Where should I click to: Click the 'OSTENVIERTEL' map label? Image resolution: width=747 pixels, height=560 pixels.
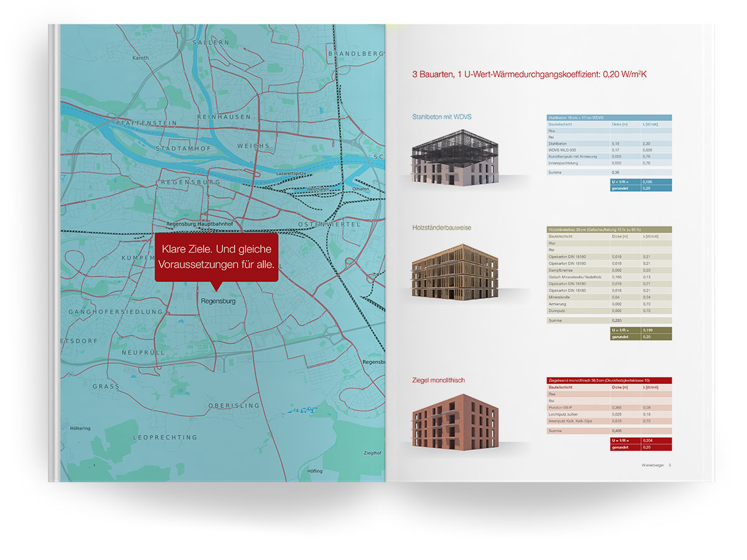pyautogui.click(x=329, y=224)
